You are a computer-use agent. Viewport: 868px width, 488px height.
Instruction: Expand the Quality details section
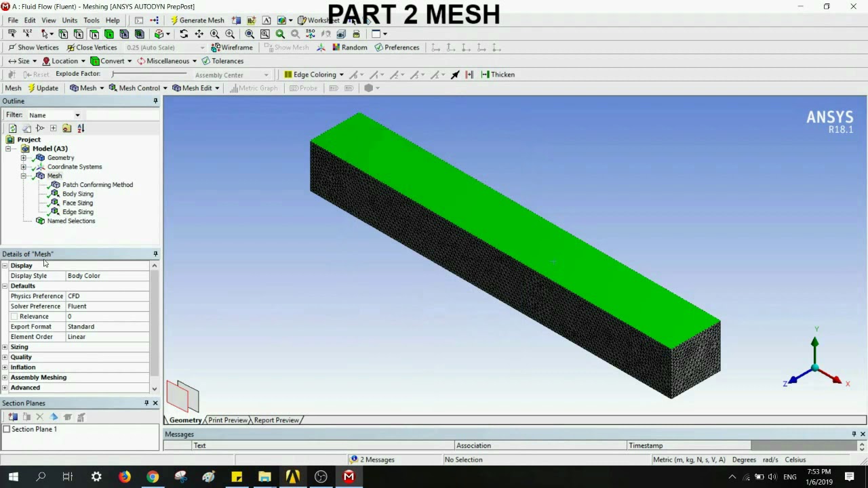5,357
